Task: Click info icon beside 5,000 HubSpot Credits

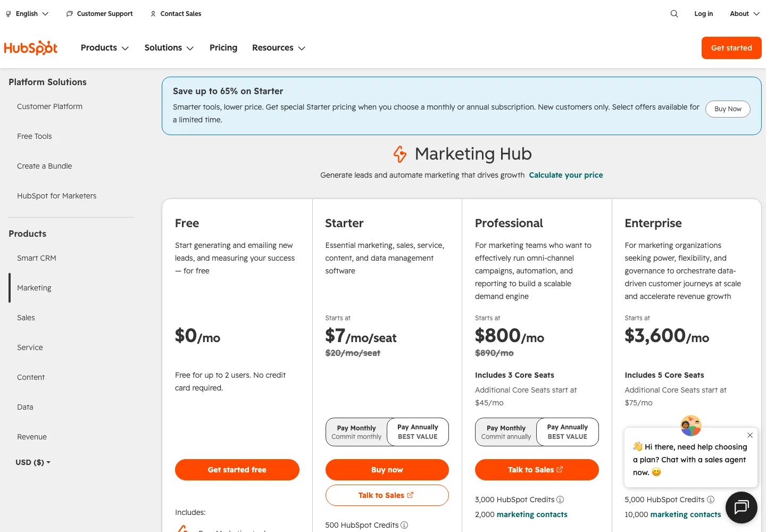Action: pos(711,500)
